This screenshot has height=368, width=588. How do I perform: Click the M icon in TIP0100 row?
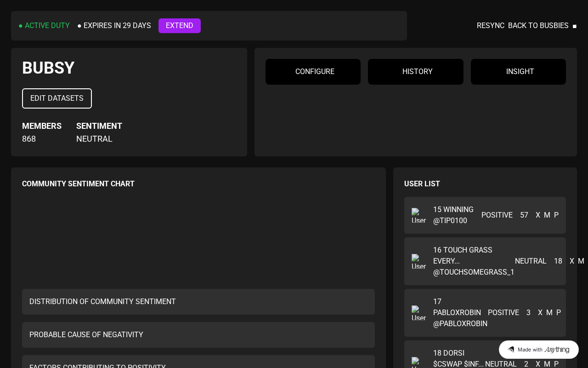[x=547, y=215]
